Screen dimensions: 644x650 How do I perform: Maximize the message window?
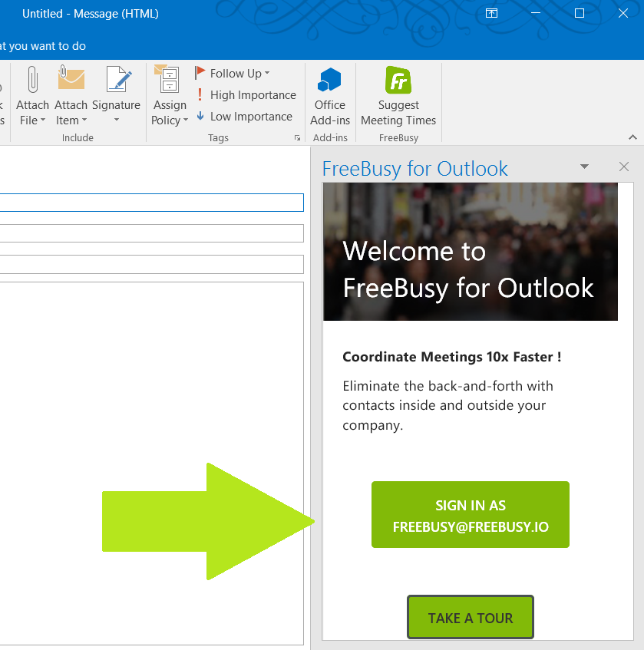coord(580,13)
